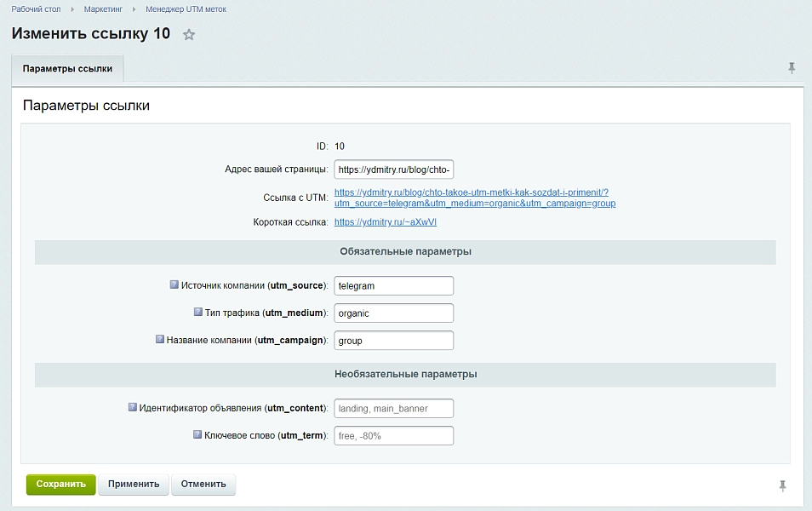The width and height of the screenshot is (812, 511).
Task: Open Менеджер UTM меток breadcrumb
Action: coord(186,9)
